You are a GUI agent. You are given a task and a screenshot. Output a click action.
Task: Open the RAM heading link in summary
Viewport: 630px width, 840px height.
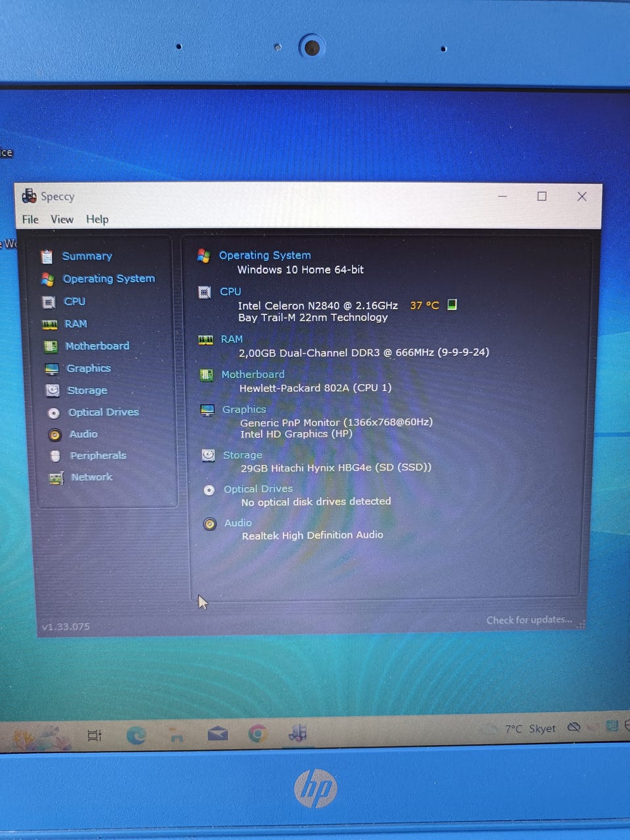pos(232,339)
